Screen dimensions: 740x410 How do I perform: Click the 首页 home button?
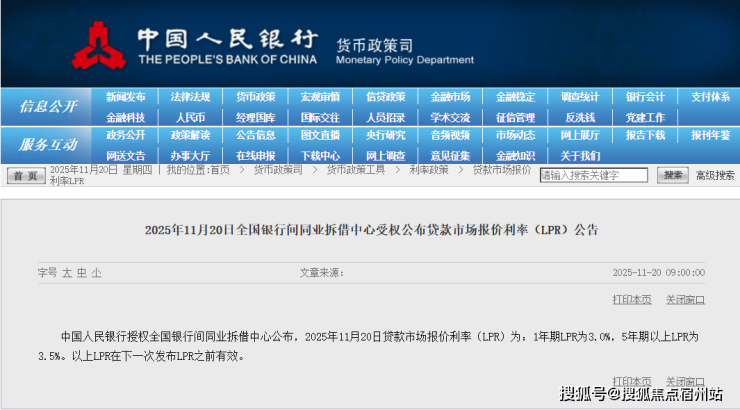pos(26,176)
